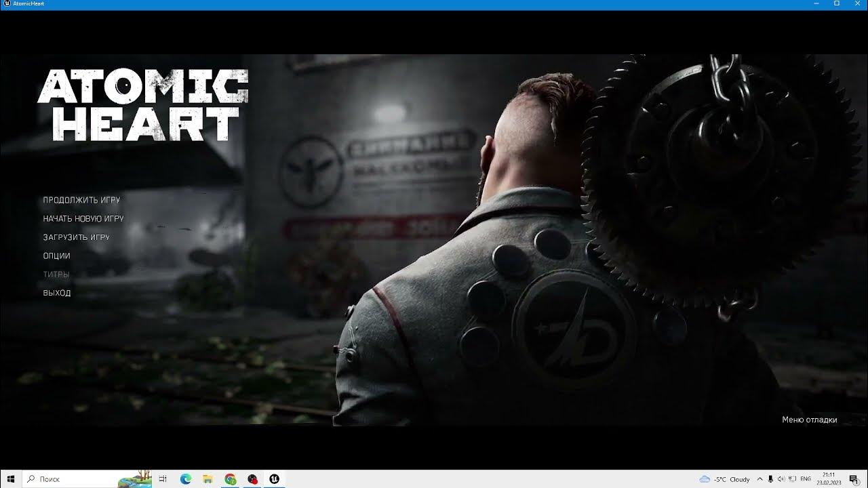This screenshot has width=868, height=488.
Task: Click the microphone tray icon
Action: click(770, 479)
